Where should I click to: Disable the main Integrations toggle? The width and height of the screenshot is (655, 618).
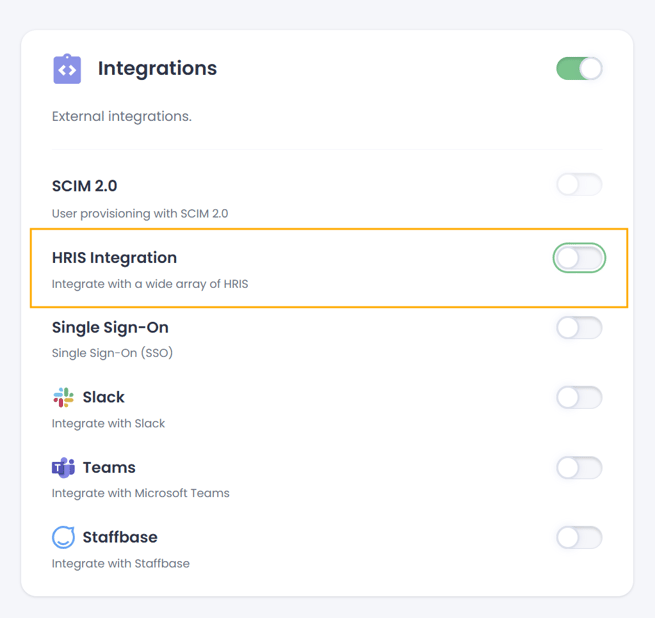pyautogui.click(x=579, y=69)
